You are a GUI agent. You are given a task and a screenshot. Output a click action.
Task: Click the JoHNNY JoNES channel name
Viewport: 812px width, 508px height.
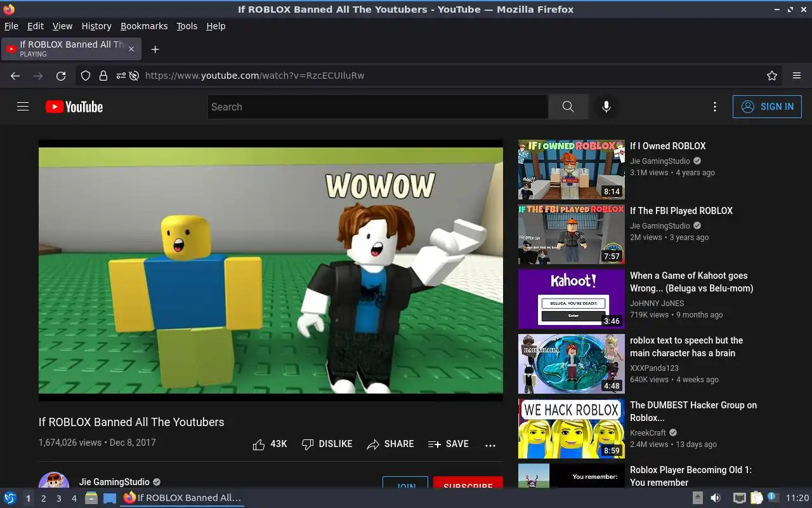(x=657, y=304)
